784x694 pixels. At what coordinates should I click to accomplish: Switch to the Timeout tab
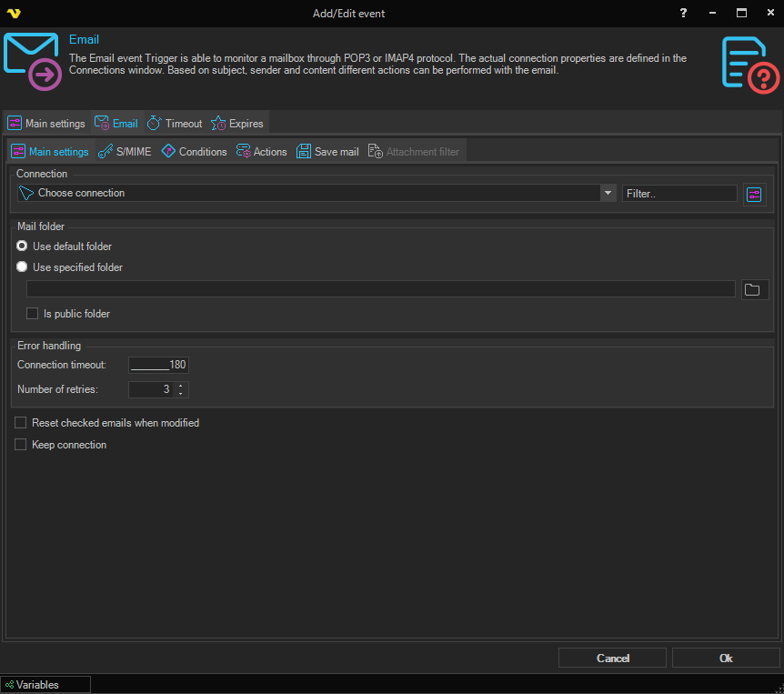(x=175, y=124)
